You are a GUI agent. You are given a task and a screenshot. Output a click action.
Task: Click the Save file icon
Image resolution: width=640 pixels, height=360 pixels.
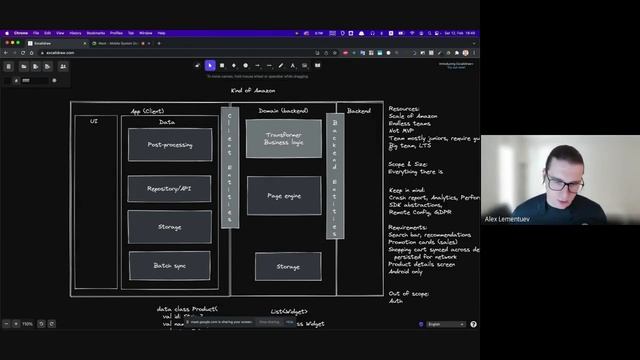[x=36, y=67]
